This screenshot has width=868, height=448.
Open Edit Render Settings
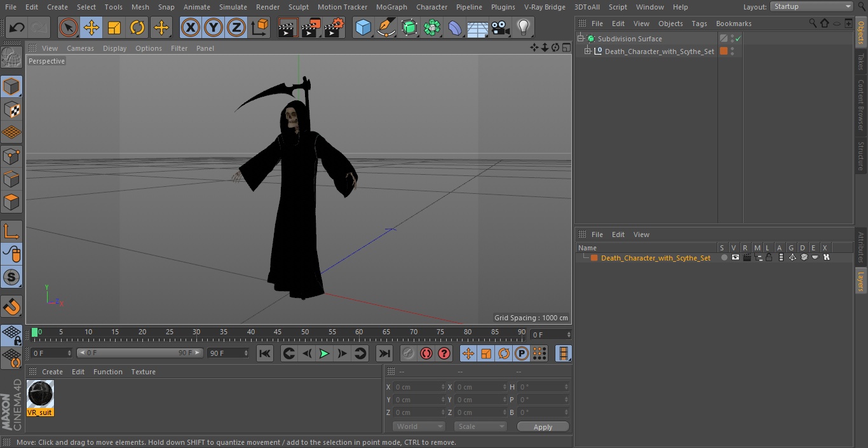click(334, 28)
